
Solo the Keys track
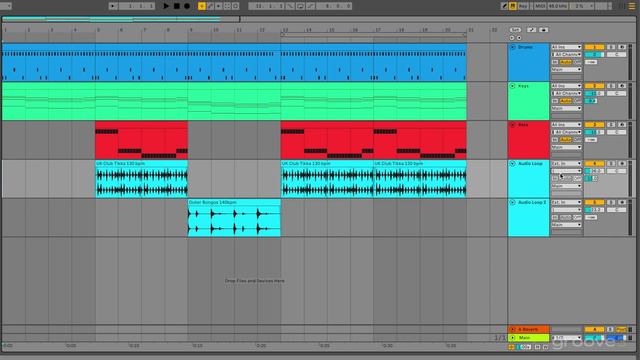tap(611, 86)
